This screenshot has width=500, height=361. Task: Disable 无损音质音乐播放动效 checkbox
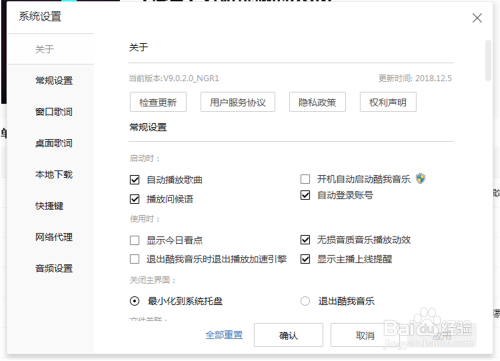pyautogui.click(x=305, y=240)
